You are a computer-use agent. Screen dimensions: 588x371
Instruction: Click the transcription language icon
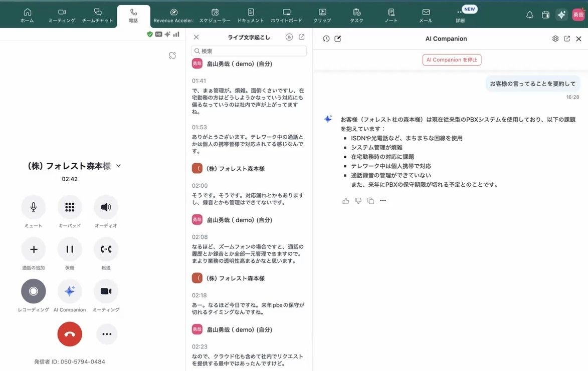pos(289,37)
